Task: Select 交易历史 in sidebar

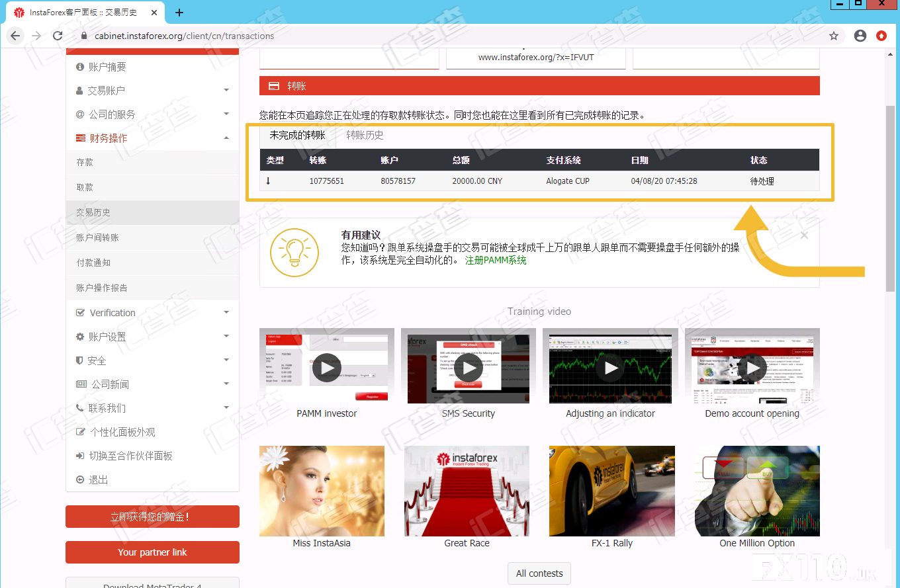Action: click(x=152, y=212)
